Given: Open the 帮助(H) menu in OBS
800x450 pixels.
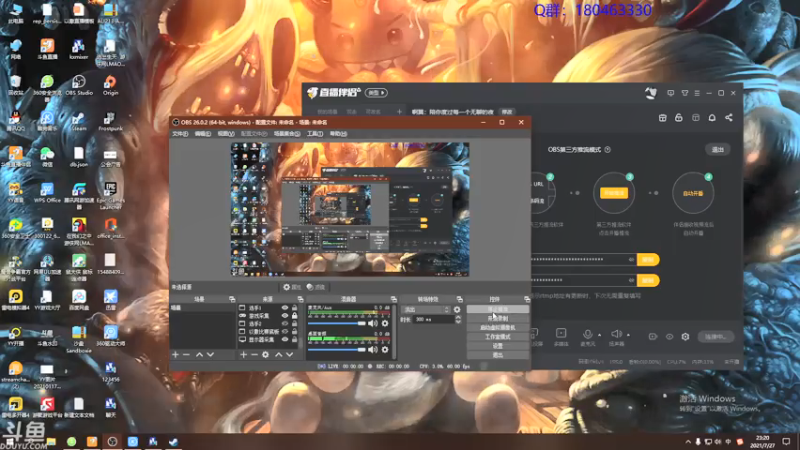Looking at the screenshot, I should 338,134.
